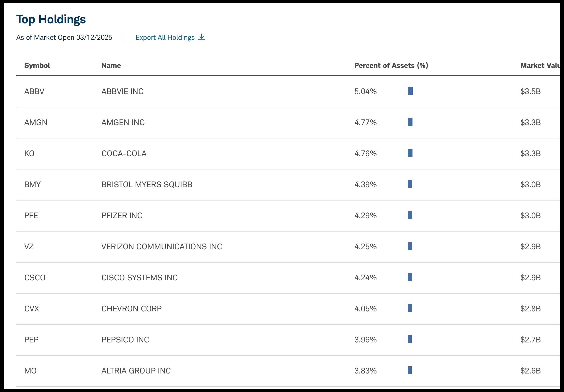
Task: Click the blue percent bar for ABBVIE
Action: click(410, 91)
